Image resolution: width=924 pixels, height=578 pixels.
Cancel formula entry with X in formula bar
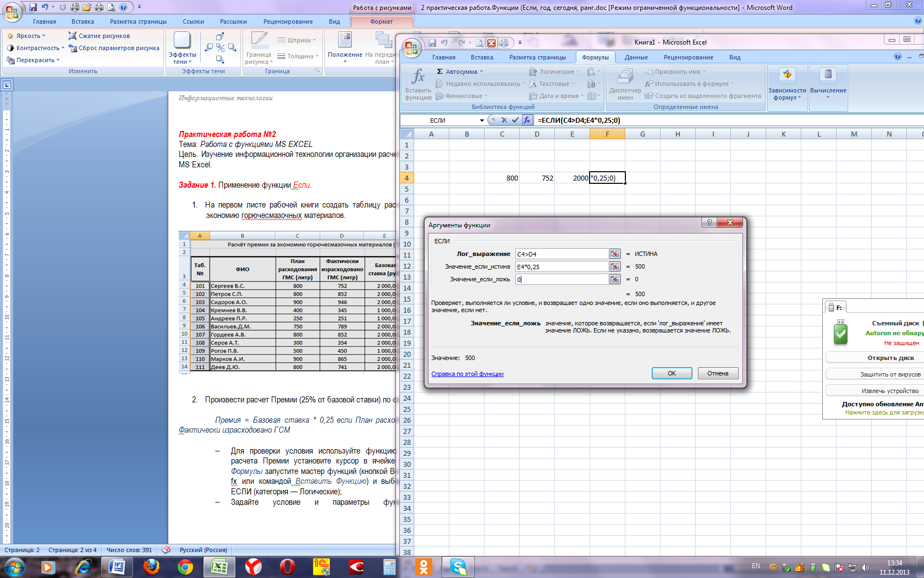click(504, 120)
